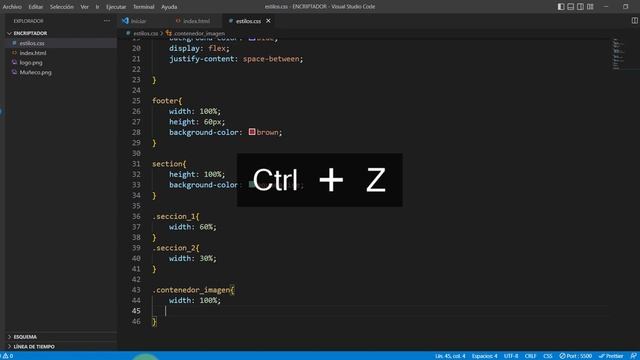Open the Archivo menu
This screenshot has height=360, width=640.
pyautogui.click(x=12, y=7)
